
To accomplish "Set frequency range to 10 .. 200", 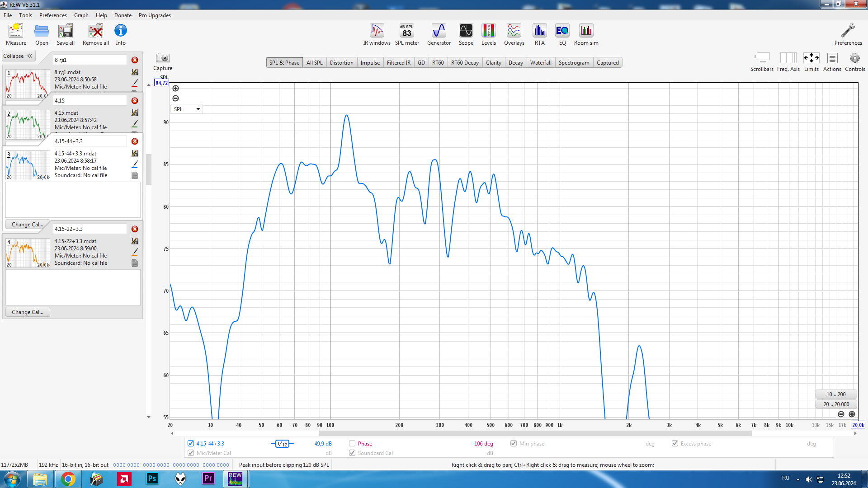I will (835, 394).
